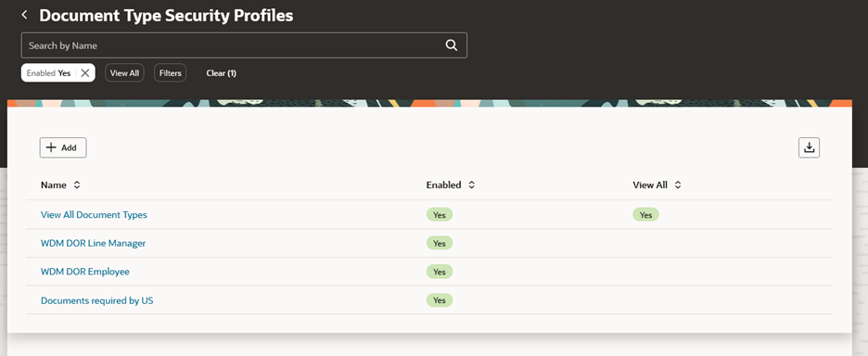Image resolution: width=868 pixels, height=356 pixels.
Task: Go back using the header arrow
Action: (x=24, y=15)
